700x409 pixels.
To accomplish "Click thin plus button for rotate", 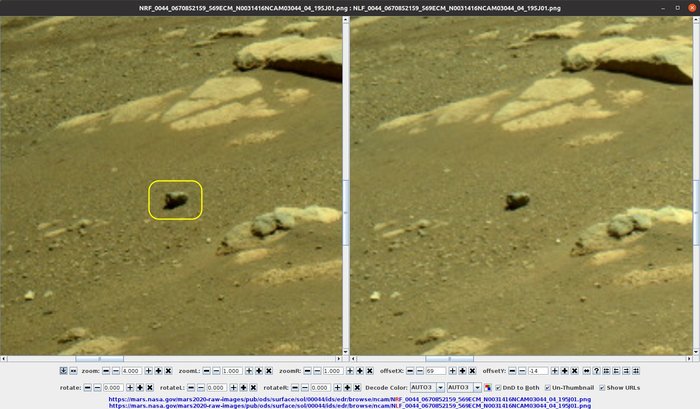I will pos(130,388).
